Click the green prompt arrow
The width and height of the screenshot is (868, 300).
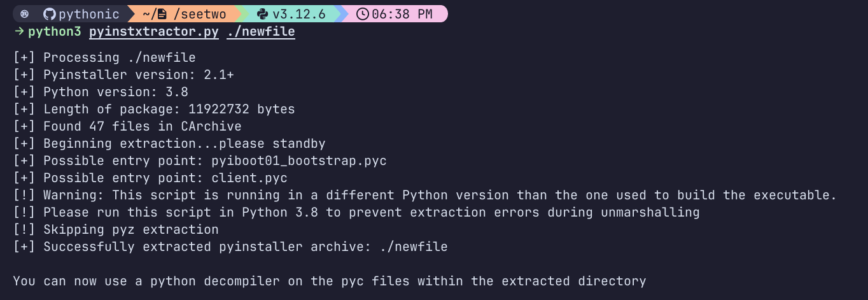tap(18, 31)
